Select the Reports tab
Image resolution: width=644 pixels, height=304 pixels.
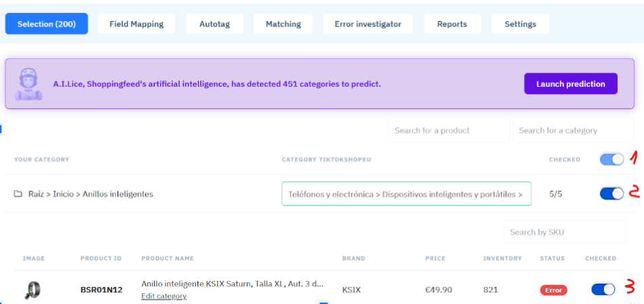[x=452, y=24]
